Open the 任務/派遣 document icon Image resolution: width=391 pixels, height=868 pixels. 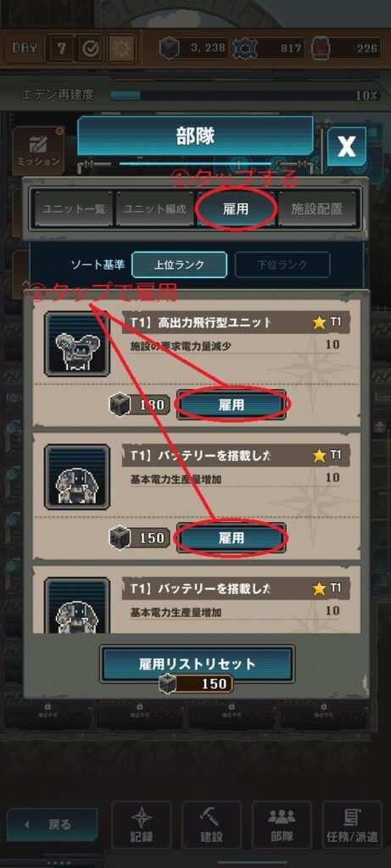352,824
